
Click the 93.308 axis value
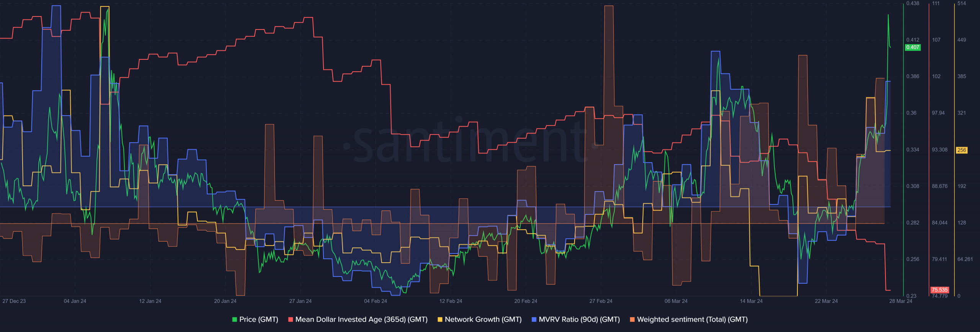pyautogui.click(x=940, y=150)
